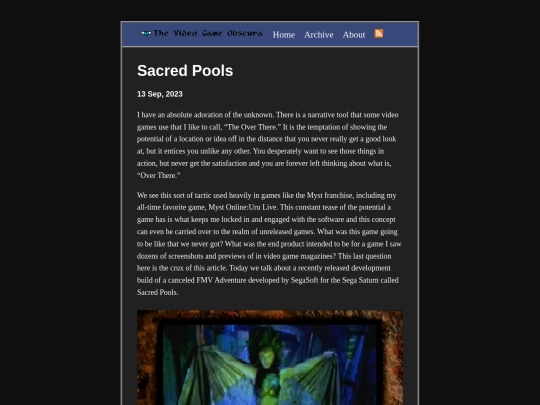This screenshot has width=540, height=405.
Task: Click the winged logo icon in header
Action: 146,33
